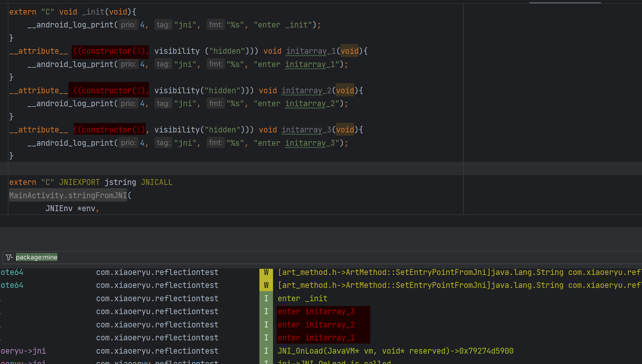
Task: Open the Logcat filter history dropdown icon
Action: click(9, 257)
